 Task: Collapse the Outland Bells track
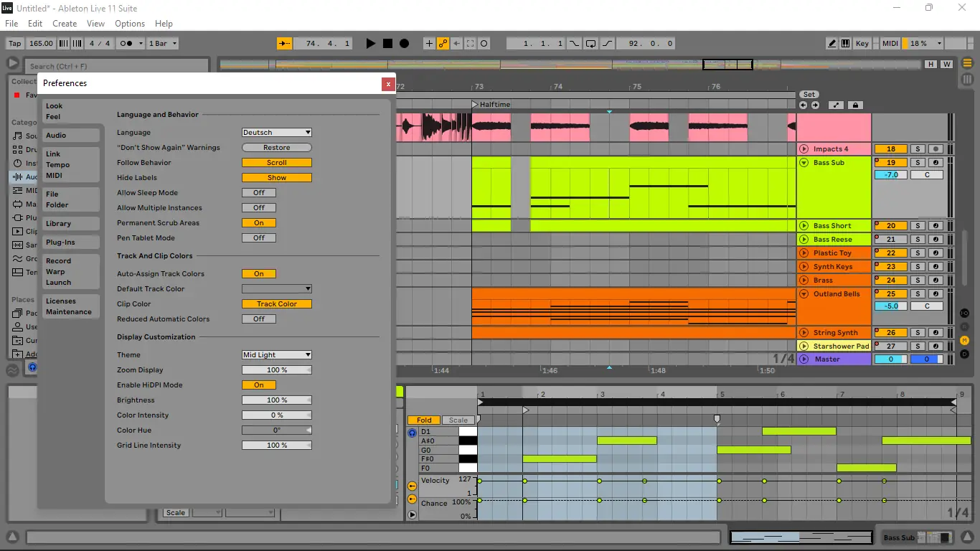point(804,294)
